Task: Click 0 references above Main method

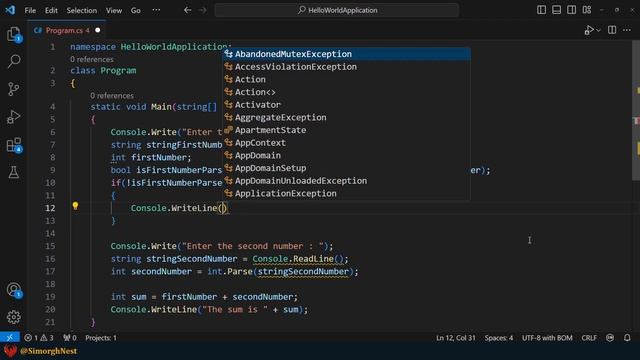Action: [112, 96]
